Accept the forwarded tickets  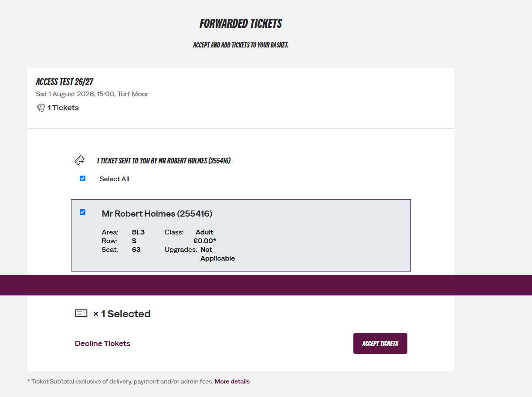click(380, 343)
